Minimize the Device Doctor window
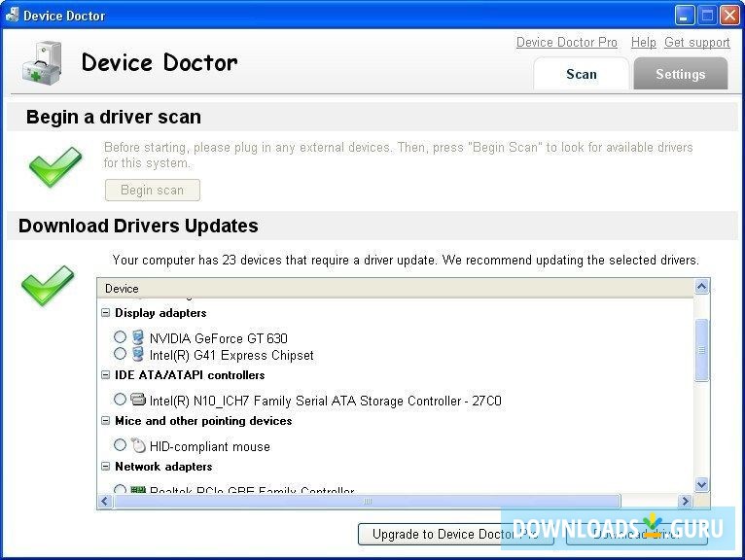Image resolution: width=745 pixels, height=560 pixels. pyautogui.click(x=684, y=16)
